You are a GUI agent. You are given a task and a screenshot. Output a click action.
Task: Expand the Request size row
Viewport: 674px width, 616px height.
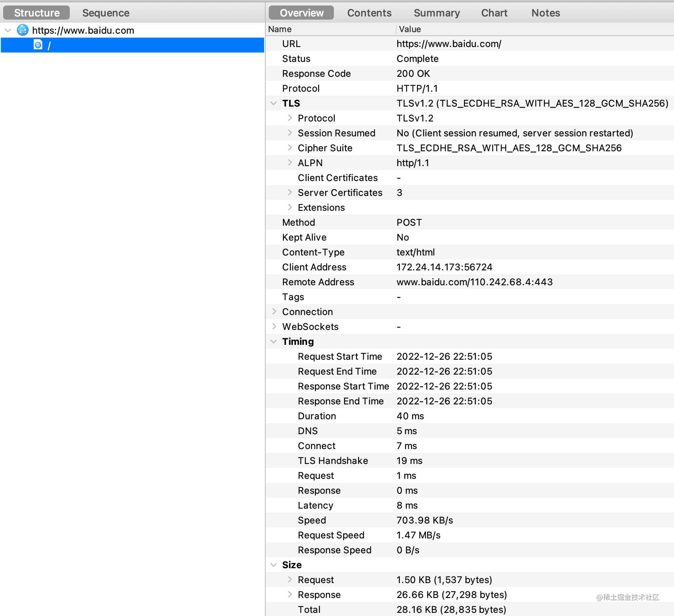(x=290, y=580)
